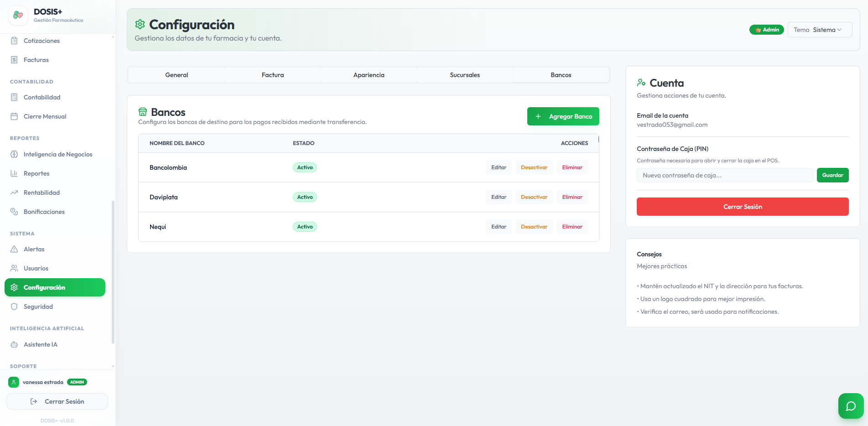Click the Activo badge for Bancolombia
The width and height of the screenshot is (868, 426).
pos(305,167)
